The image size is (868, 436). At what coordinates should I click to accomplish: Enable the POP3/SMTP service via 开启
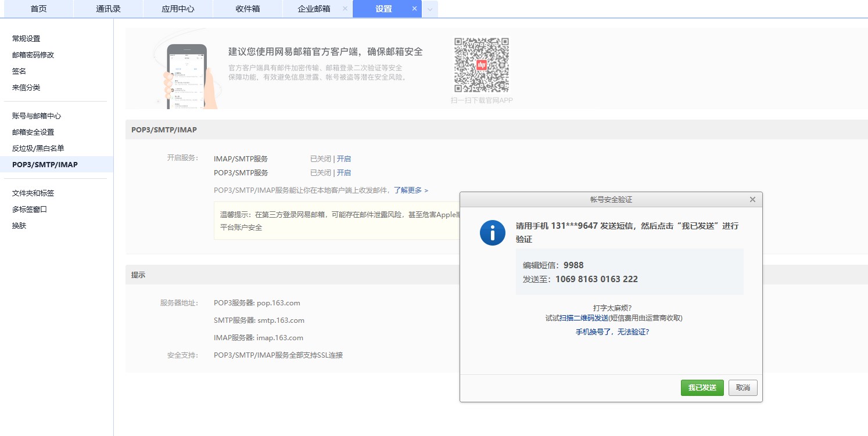coord(344,172)
